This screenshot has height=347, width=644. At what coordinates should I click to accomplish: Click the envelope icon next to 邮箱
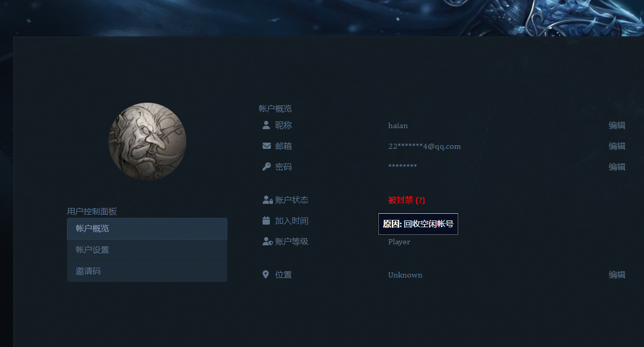point(267,146)
